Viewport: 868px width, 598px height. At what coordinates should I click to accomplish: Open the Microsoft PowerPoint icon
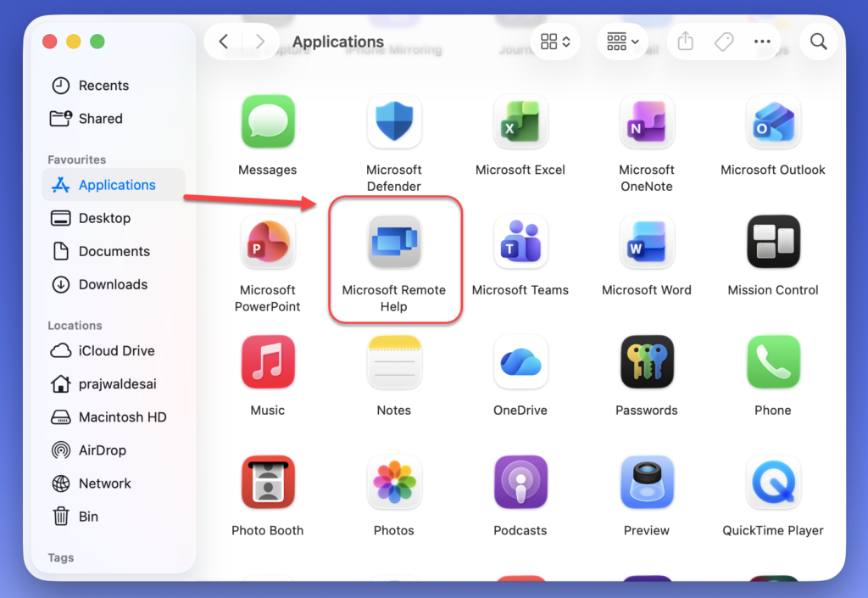point(268,242)
